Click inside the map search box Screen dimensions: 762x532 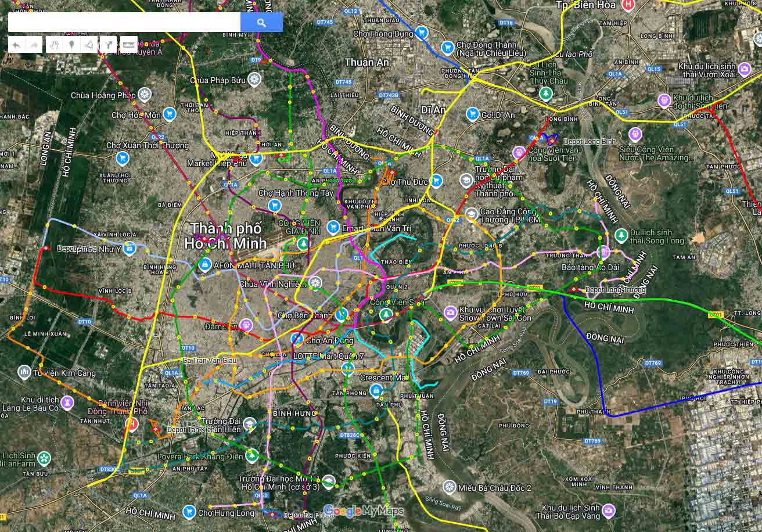pos(124,22)
